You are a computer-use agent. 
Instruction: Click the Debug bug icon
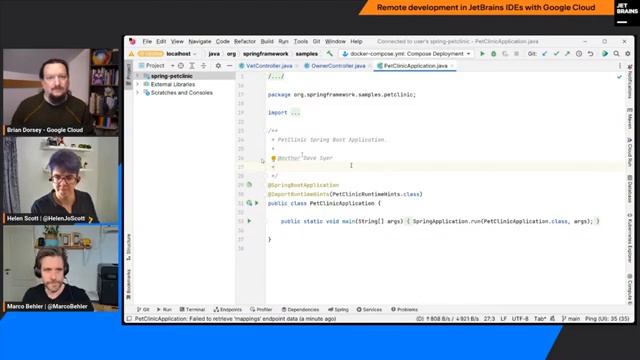pyautogui.click(x=493, y=54)
